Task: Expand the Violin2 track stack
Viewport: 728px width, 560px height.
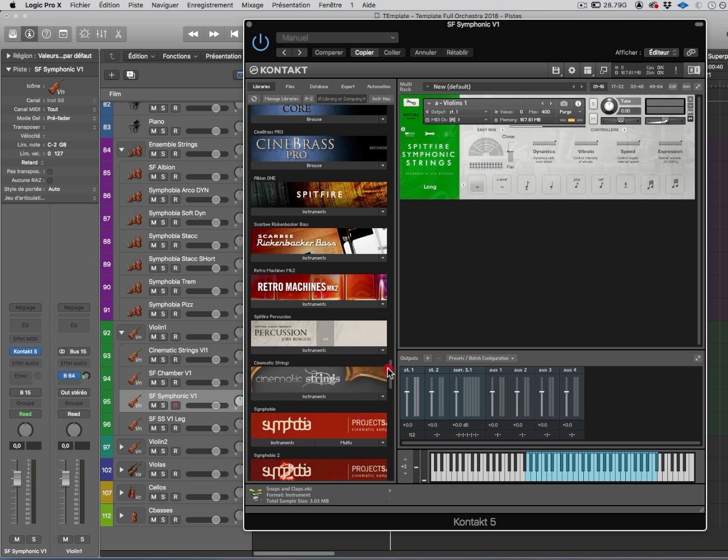Action: [x=121, y=446]
